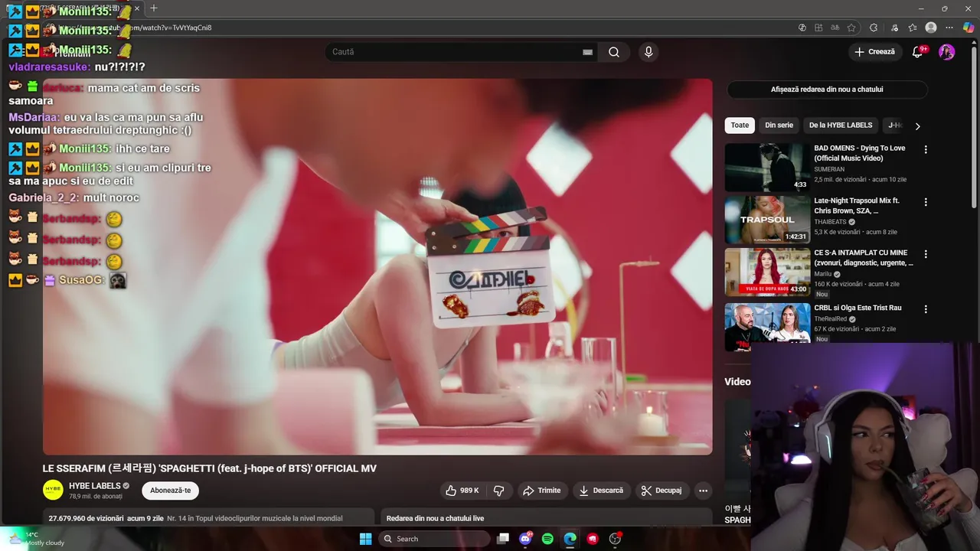Viewport: 980px width, 551px height.
Task: Click BAD OMENS - Dying To Love title
Action: 860,153
